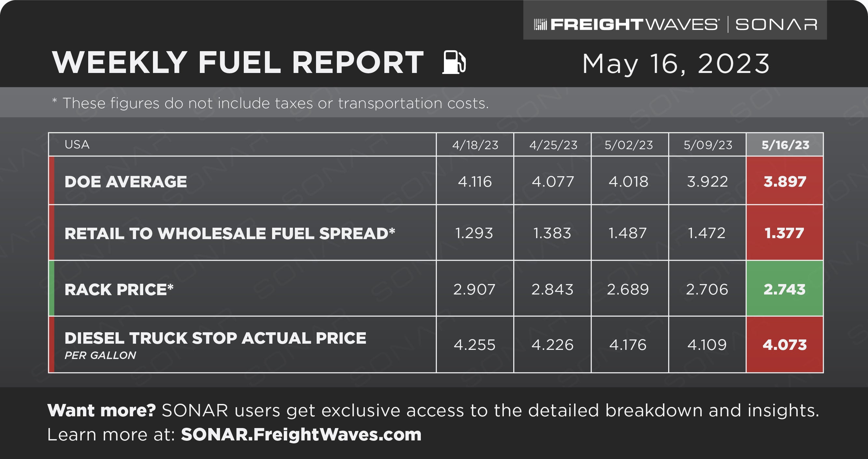868x459 pixels.
Task: Select the RETAIL TO WHOLESALE FUEL SPREAD label
Action: pyautogui.click(x=230, y=233)
